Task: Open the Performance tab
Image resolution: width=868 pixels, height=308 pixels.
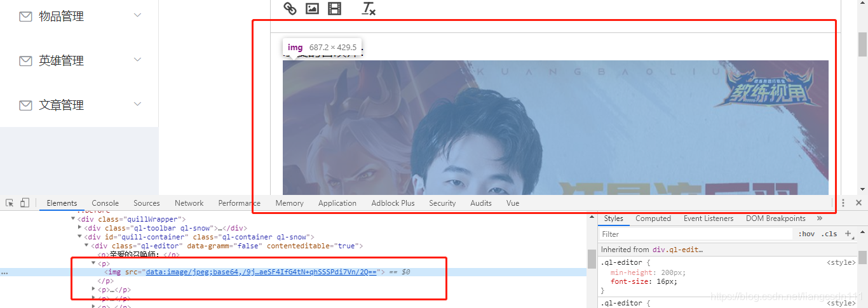Action: [240, 203]
